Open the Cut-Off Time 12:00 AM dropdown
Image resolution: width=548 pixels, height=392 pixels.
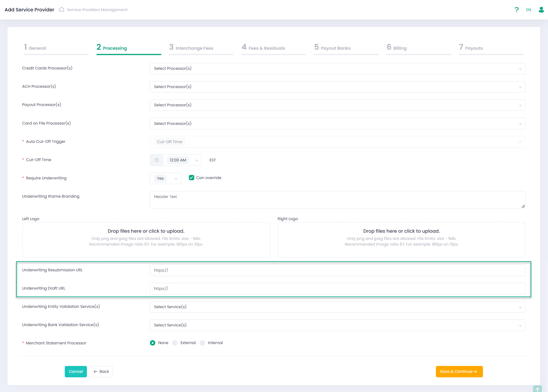[x=182, y=160]
